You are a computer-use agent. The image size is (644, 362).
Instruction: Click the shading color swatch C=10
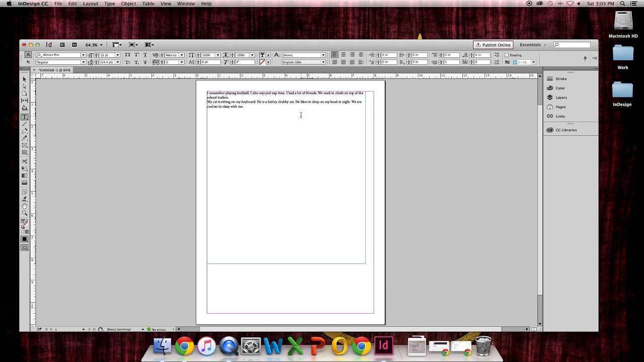tap(515, 62)
